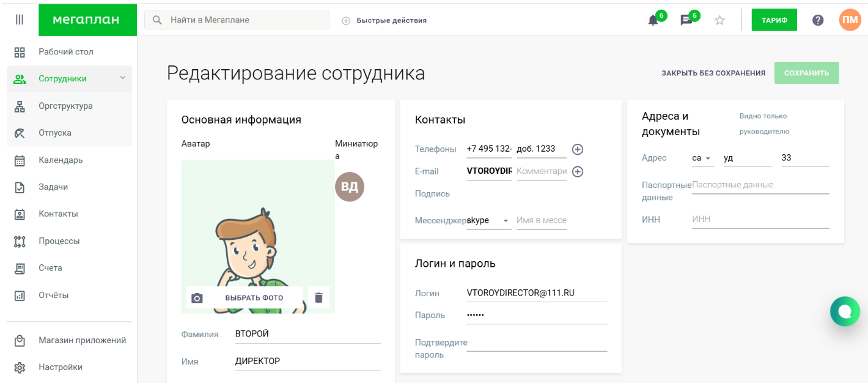This screenshot has width=868, height=383.
Task: Collapse the sidebar with the hamburger icon
Action: [x=20, y=20]
